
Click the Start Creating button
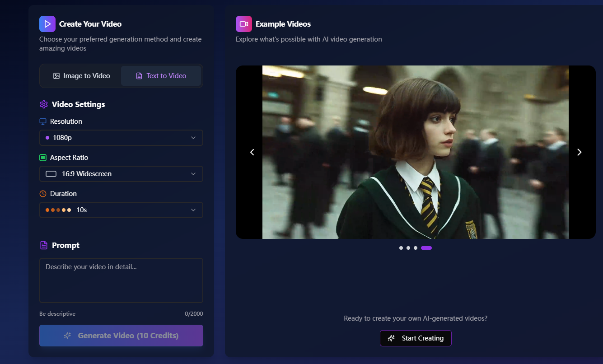416,338
